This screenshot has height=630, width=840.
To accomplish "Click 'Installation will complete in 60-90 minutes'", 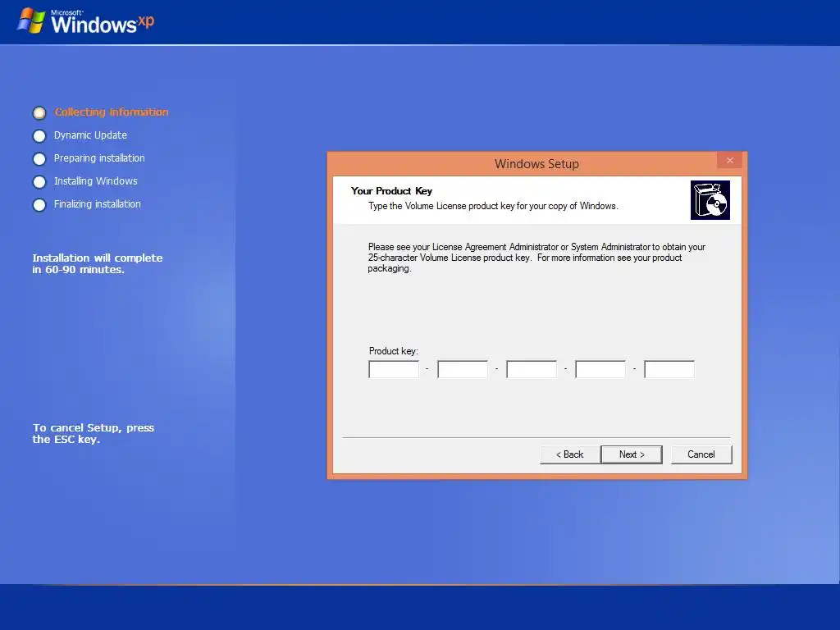I will [97, 263].
